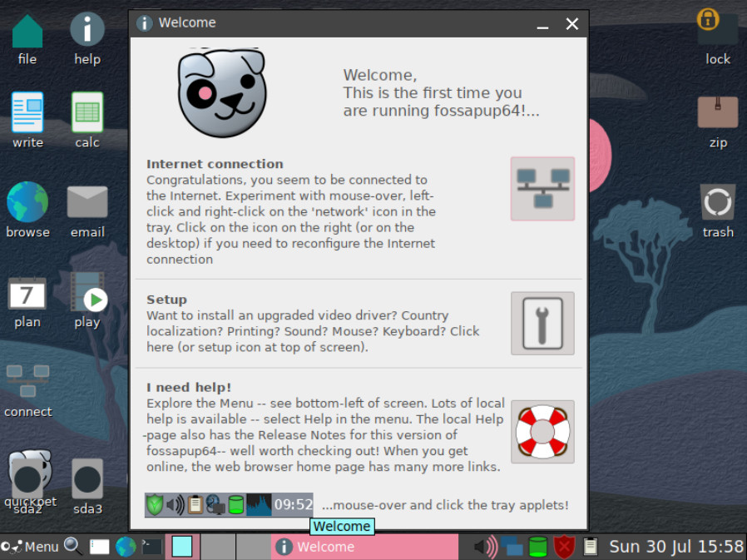This screenshot has height=560, width=747.
Task: Click the green drive storage tray icon
Action: [x=538, y=547]
